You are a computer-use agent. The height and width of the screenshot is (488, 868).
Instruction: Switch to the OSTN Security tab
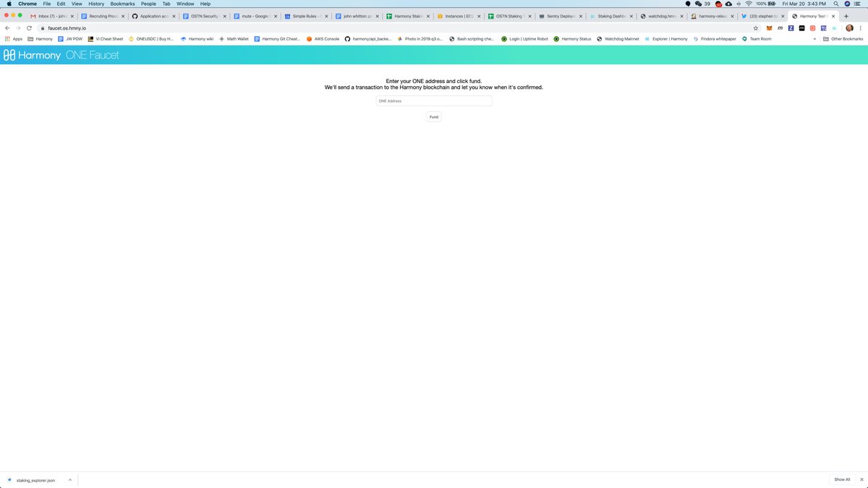click(203, 16)
